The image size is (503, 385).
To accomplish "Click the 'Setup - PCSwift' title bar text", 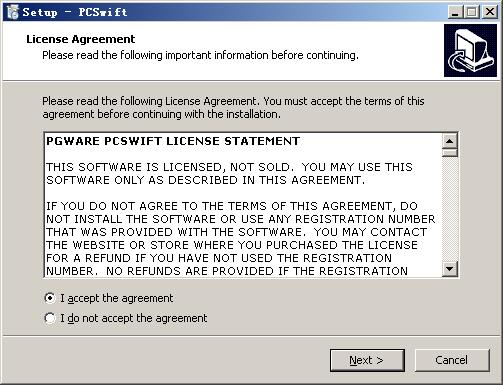I will 75,12.
